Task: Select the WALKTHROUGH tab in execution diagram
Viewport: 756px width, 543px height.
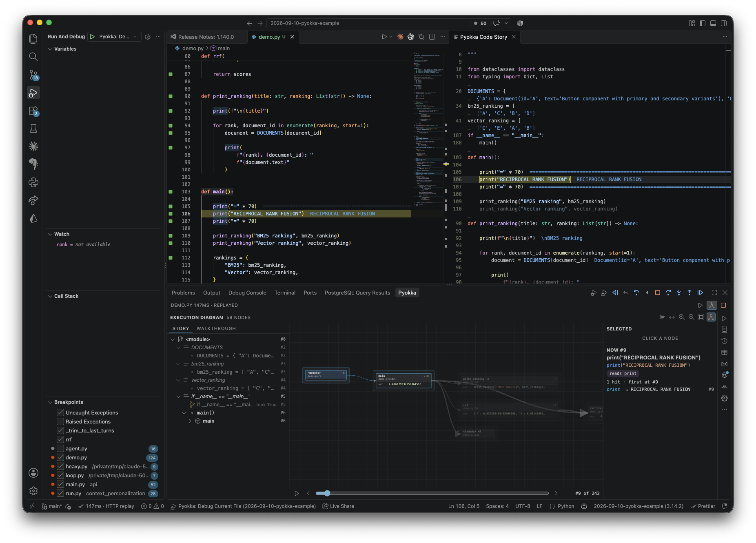Action: (216, 328)
